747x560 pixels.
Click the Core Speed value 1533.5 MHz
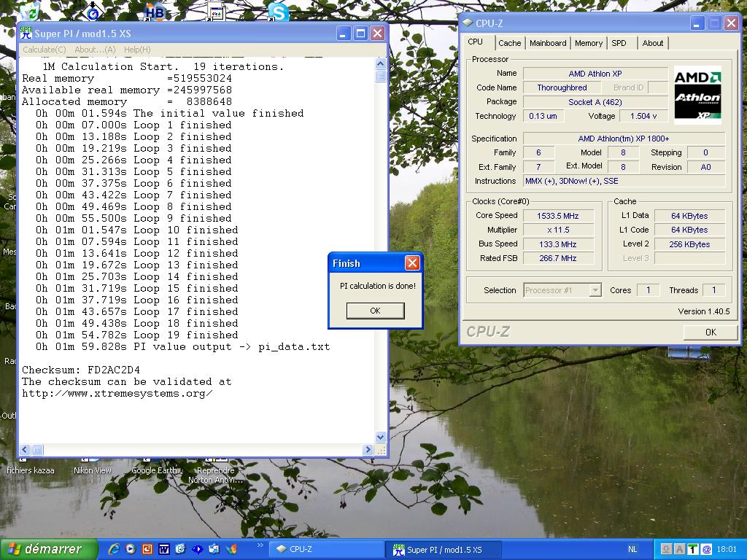click(558, 216)
